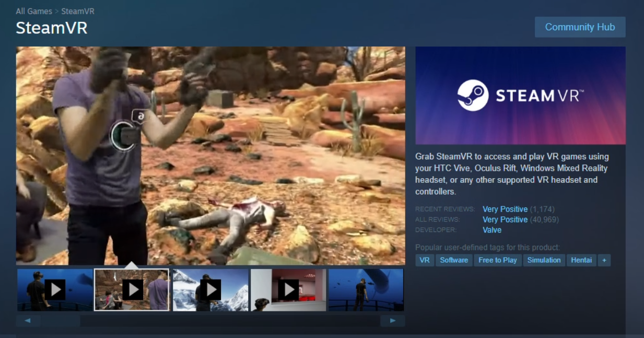Screen dimensions: 644x338
Task: Click the right arrow of thumbnail scrollbar
Action: click(392, 321)
